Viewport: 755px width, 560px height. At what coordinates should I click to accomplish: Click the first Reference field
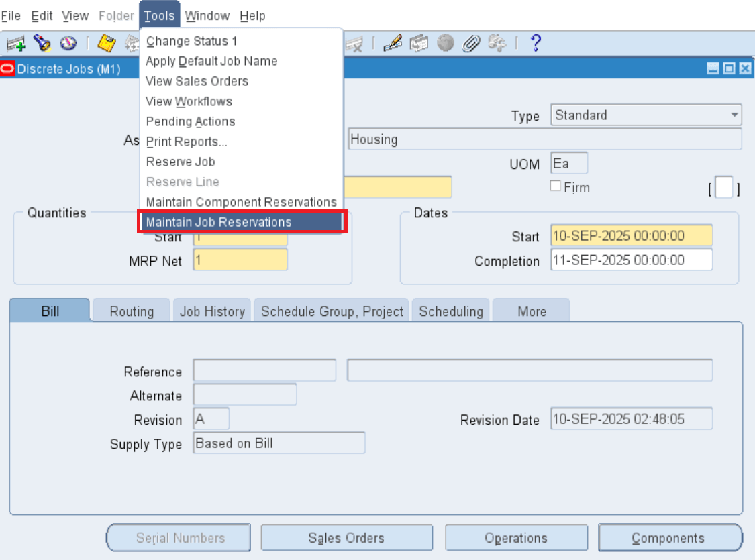tap(264, 370)
